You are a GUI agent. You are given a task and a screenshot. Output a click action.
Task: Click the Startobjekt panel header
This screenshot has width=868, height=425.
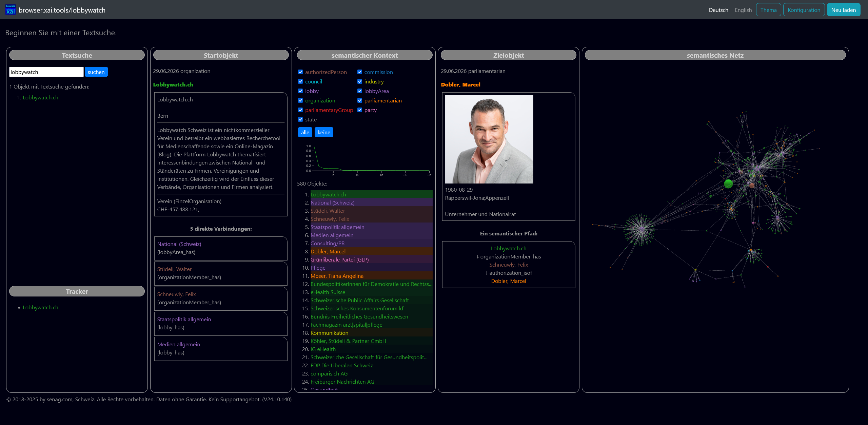click(221, 55)
